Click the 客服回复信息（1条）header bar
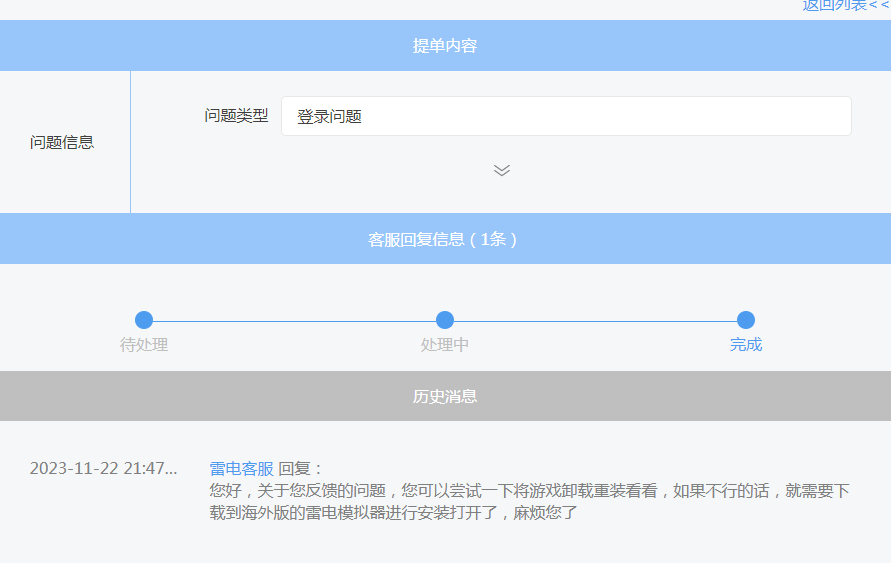 445,239
